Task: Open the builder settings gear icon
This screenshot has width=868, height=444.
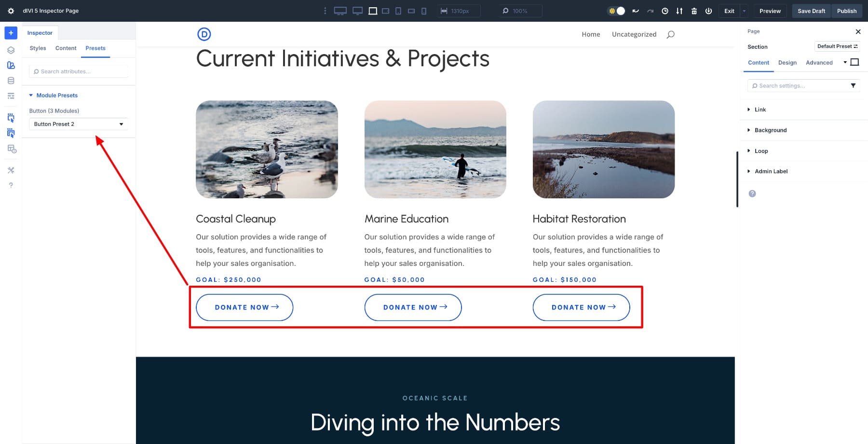Action: [x=11, y=11]
